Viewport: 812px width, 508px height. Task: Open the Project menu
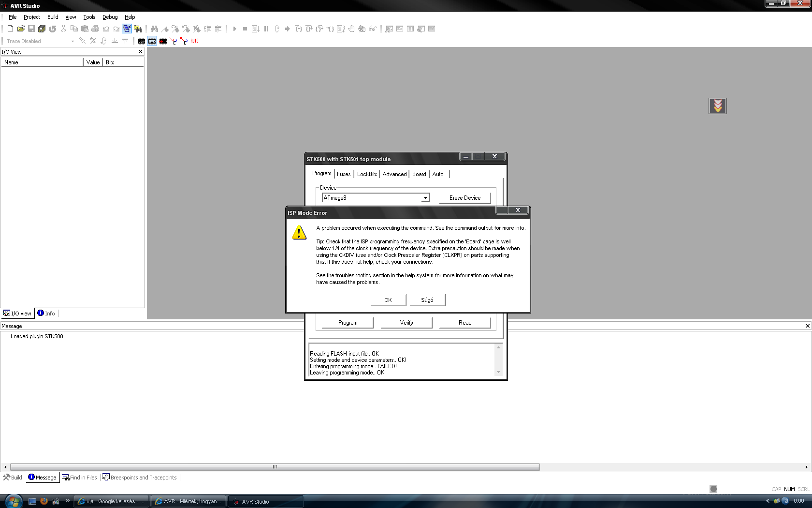point(32,17)
